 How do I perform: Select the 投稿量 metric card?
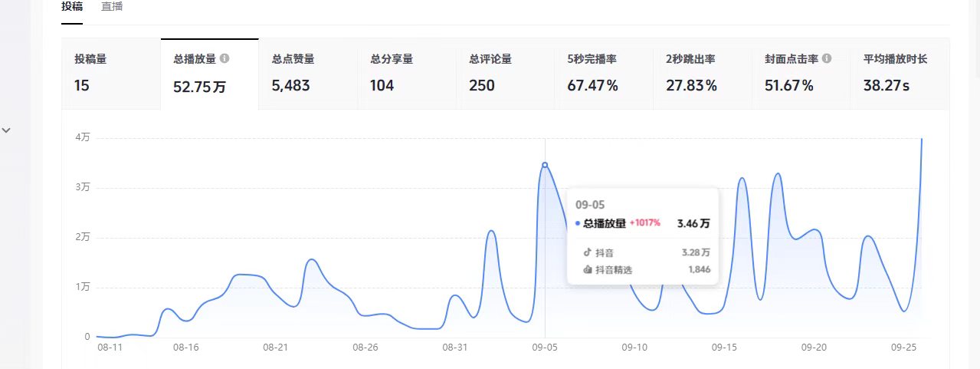(111, 74)
